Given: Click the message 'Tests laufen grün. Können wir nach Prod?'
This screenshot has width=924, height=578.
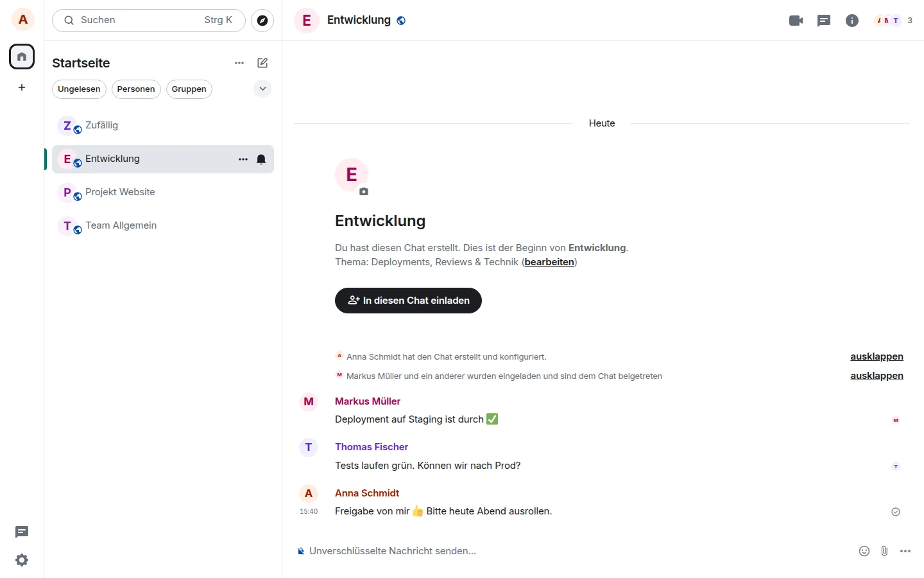Looking at the screenshot, I should click(x=428, y=466).
